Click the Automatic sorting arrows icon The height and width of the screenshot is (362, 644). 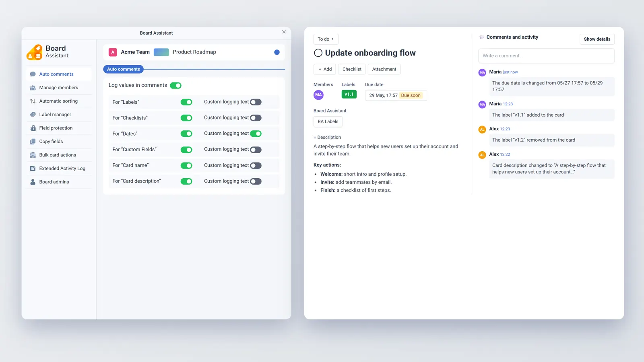[x=33, y=101]
